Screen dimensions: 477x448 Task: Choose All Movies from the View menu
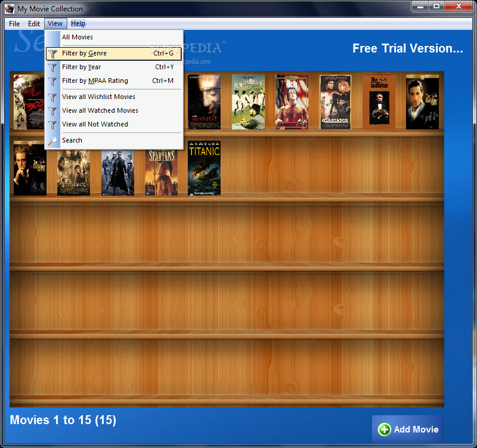coord(114,37)
